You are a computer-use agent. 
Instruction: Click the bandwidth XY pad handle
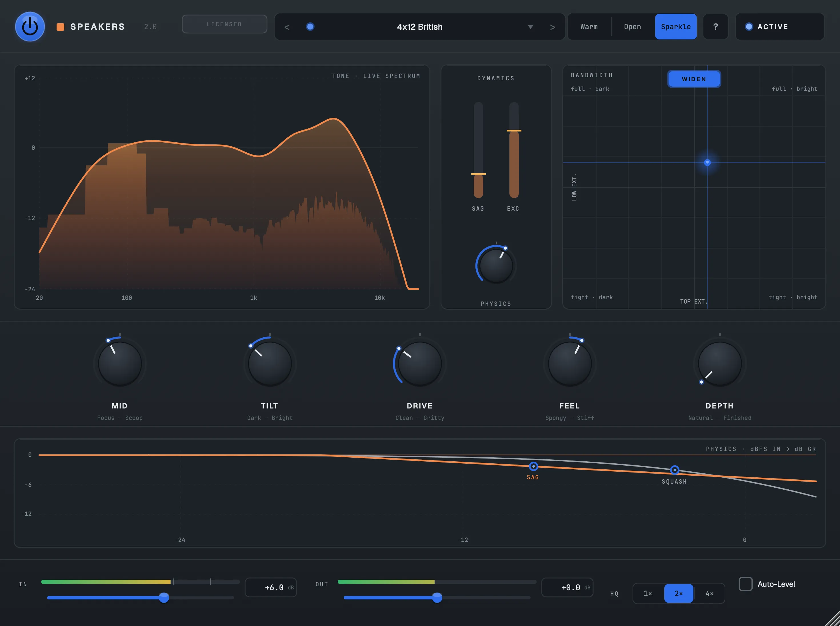click(707, 162)
